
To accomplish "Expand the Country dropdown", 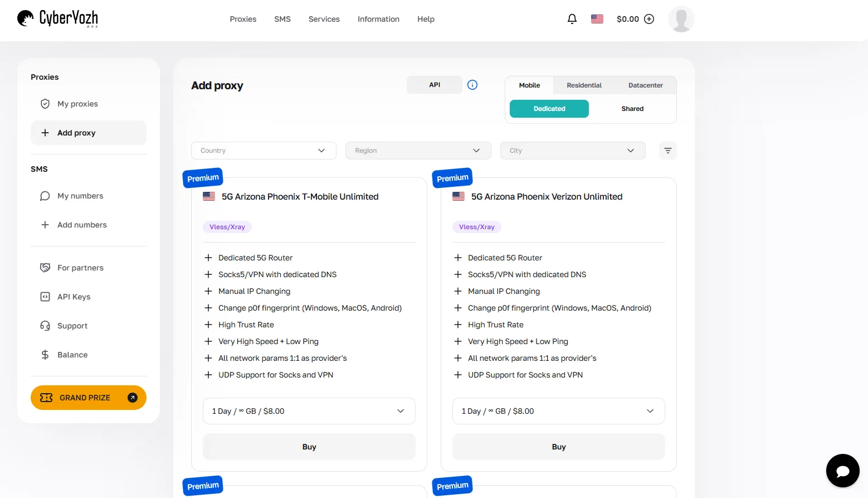I will [x=263, y=151].
